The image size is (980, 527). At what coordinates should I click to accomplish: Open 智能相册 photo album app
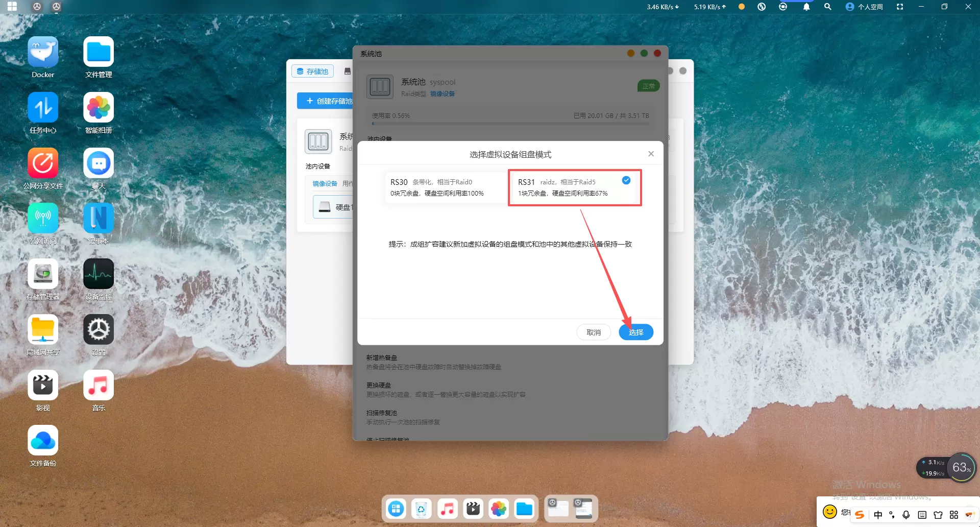99,108
